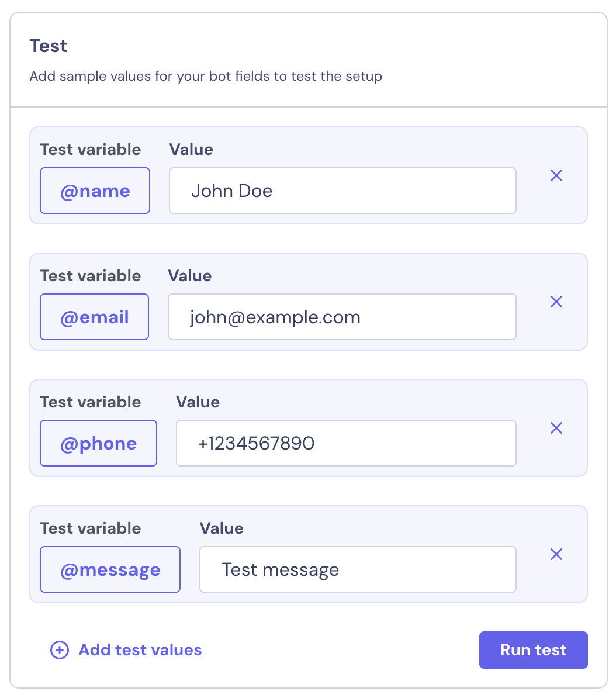Click the Test section heading
The image size is (616, 698).
click(x=49, y=46)
